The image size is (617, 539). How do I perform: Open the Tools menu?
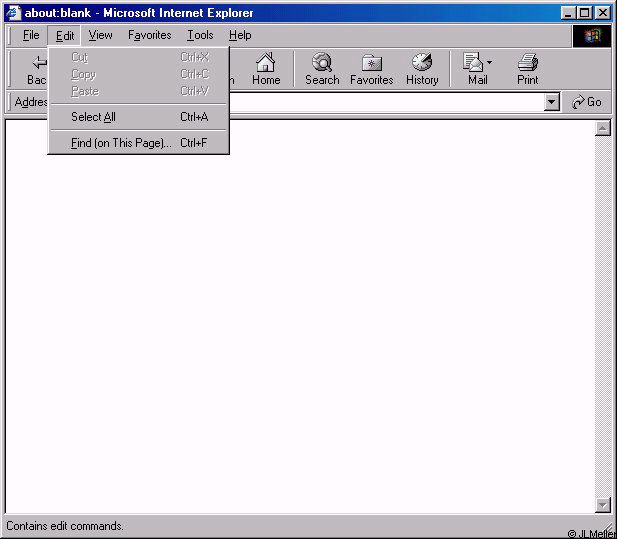point(200,35)
